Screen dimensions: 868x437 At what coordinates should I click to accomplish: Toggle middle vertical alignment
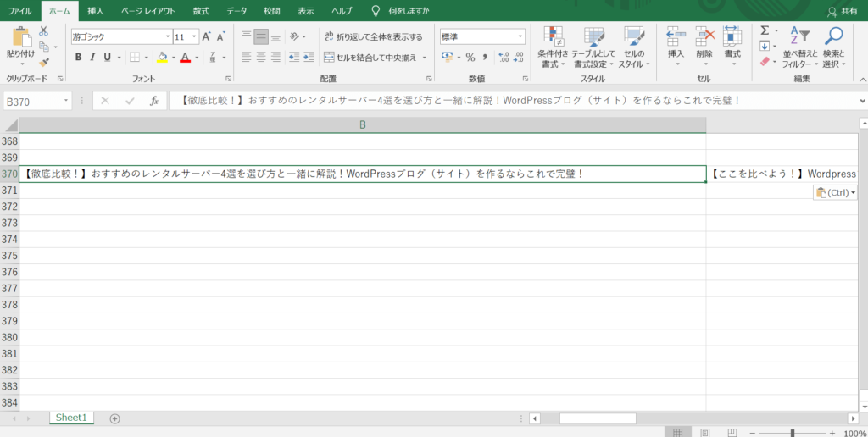(261, 37)
